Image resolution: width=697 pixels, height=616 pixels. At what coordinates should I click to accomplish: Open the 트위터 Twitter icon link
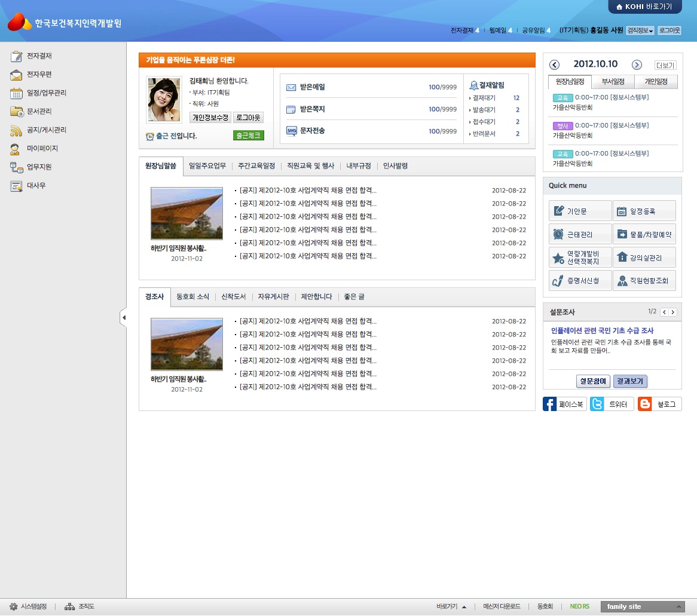(597, 404)
